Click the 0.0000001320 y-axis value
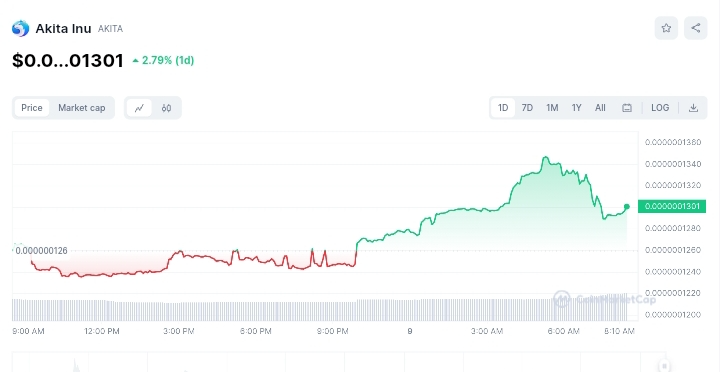Image resolution: width=720 pixels, height=372 pixels. tap(673, 185)
